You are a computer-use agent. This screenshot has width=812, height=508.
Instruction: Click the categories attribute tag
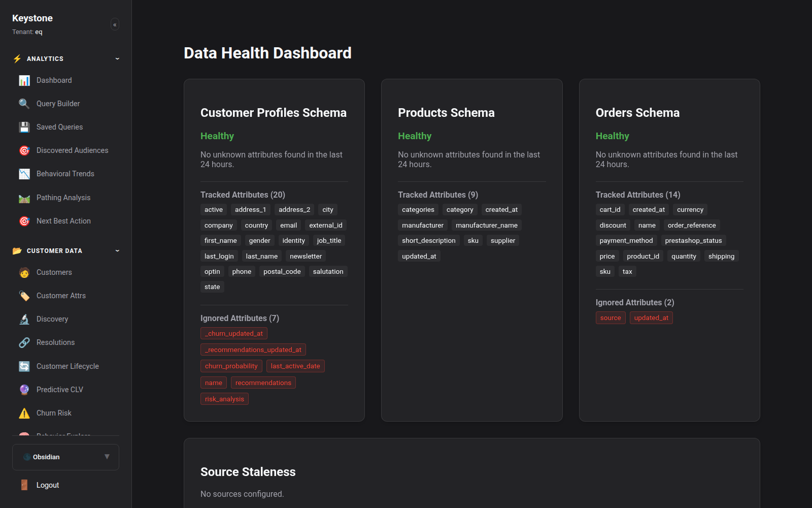418,209
